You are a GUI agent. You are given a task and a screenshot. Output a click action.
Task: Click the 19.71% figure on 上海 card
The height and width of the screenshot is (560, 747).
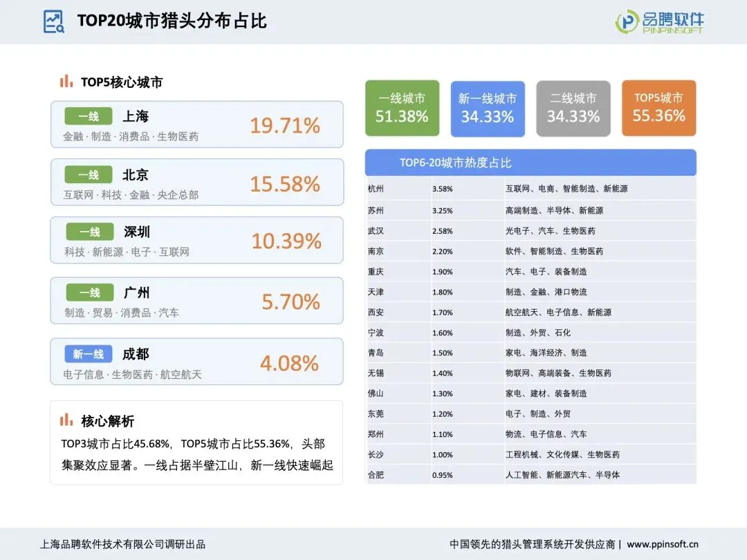point(285,126)
